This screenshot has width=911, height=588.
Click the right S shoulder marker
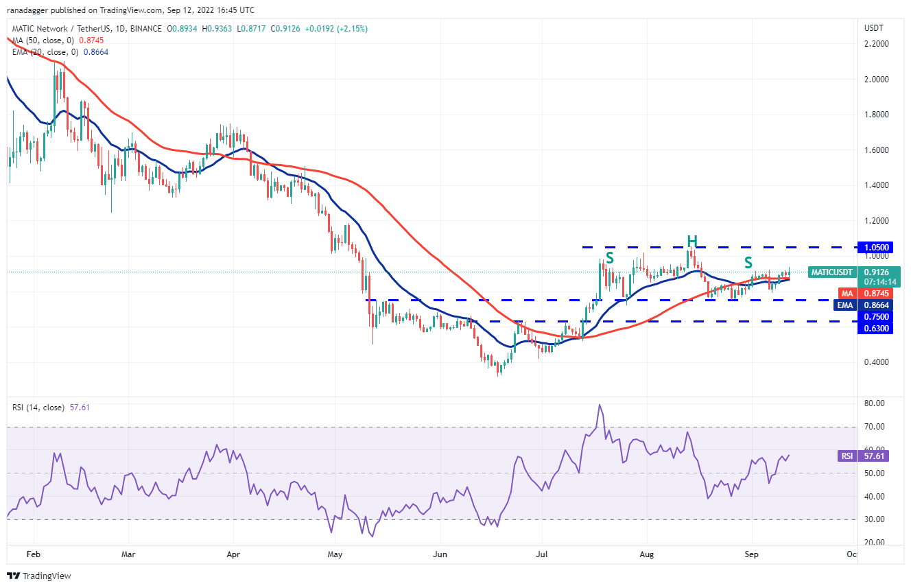click(748, 263)
